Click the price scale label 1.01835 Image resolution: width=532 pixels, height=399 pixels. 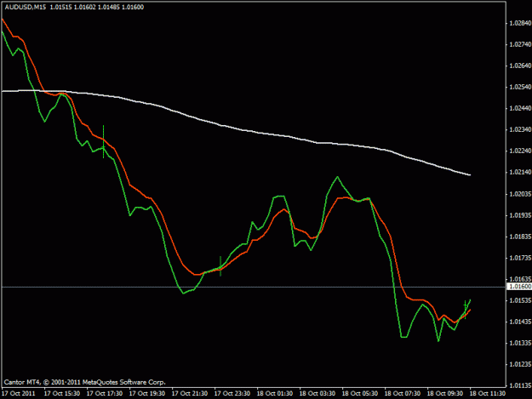pos(520,237)
